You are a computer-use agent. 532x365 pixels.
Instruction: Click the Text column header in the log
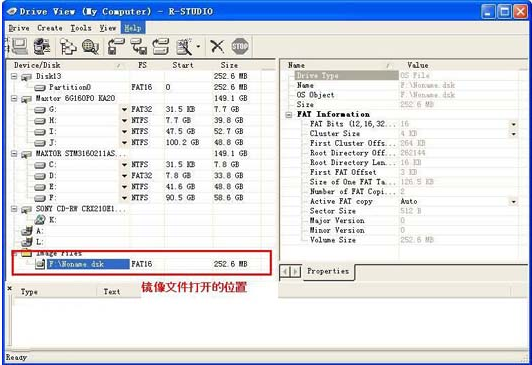(x=118, y=292)
